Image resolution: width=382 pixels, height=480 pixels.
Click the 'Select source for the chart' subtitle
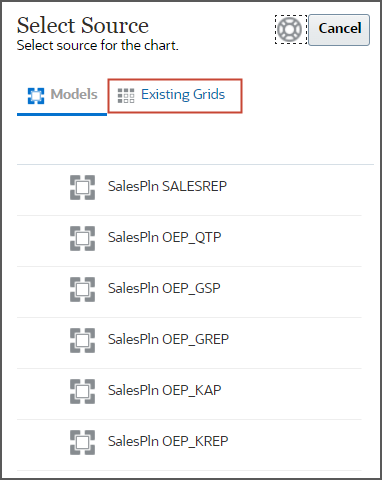point(98,45)
